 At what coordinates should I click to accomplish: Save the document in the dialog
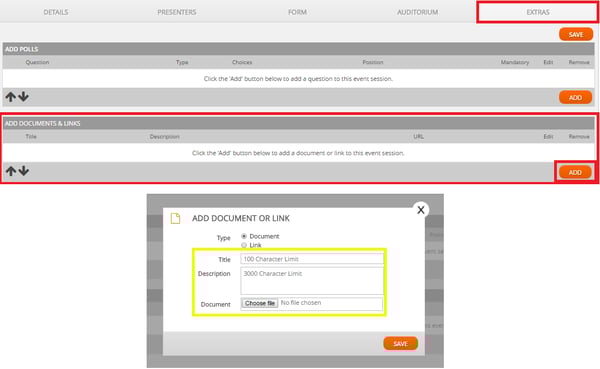tap(400, 344)
